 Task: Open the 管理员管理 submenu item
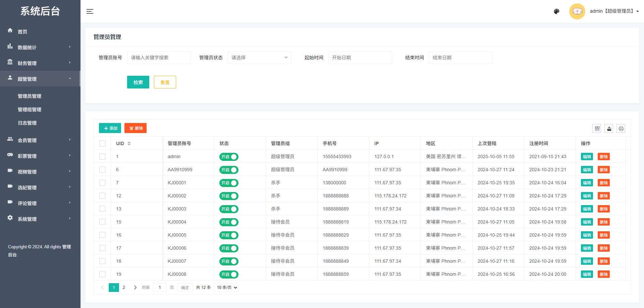pyautogui.click(x=30, y=96)
